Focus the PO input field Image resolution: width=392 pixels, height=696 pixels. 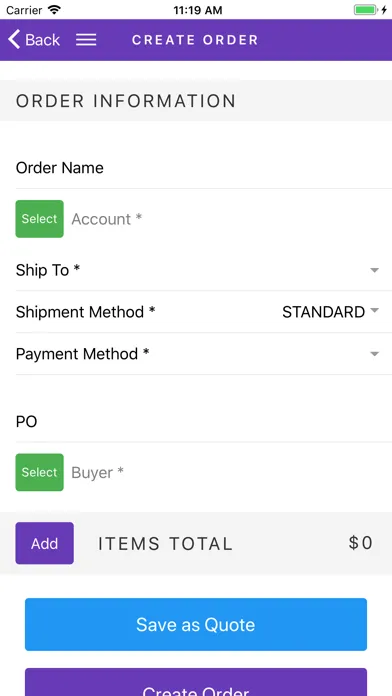(x=204, y=422)
